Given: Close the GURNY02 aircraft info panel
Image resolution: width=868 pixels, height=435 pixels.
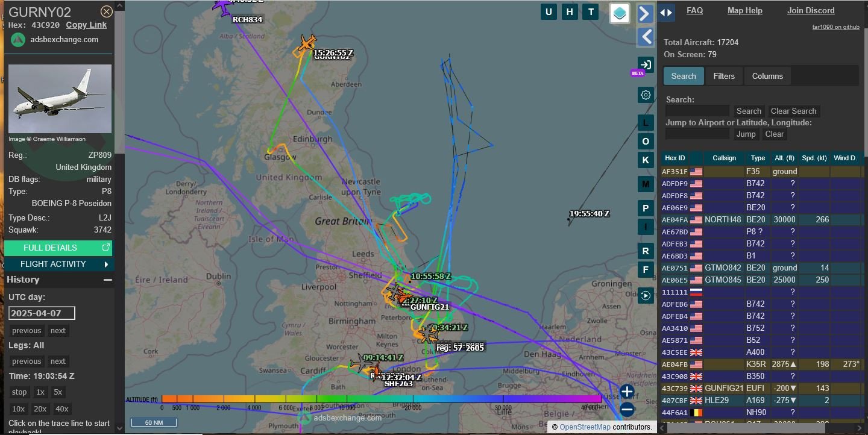Looking at the screenshot, I should pyautogui.click(x=106, y=11).
